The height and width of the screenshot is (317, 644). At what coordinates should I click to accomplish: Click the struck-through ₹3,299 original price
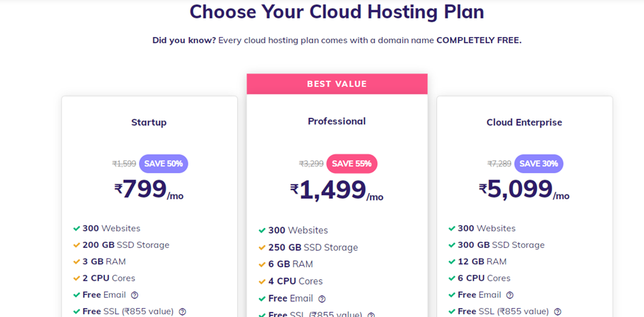[311, 164]
